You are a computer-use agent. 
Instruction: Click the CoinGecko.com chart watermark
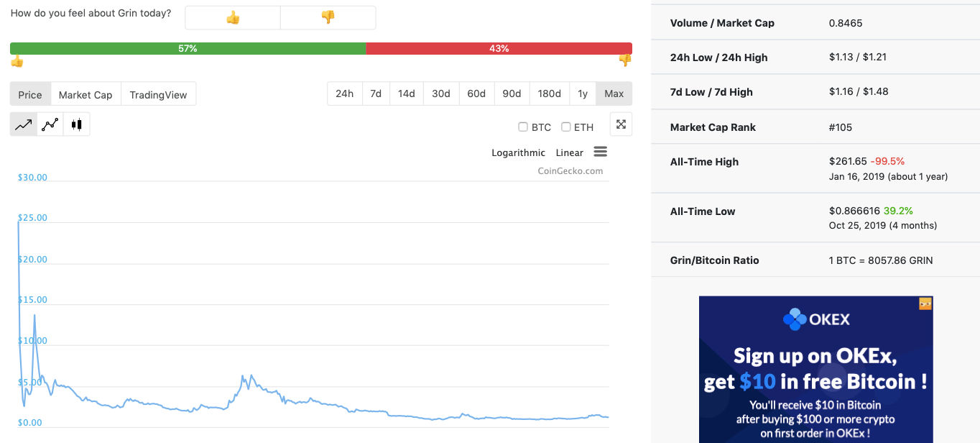(x=570, y=171)
